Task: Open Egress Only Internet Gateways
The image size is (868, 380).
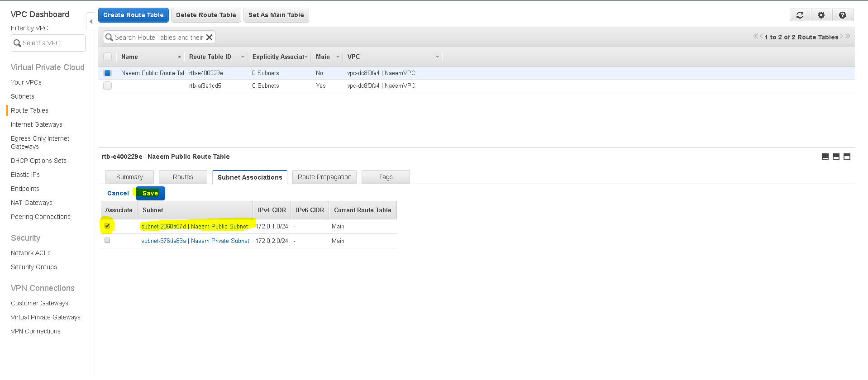Action: tap(40, 142)
